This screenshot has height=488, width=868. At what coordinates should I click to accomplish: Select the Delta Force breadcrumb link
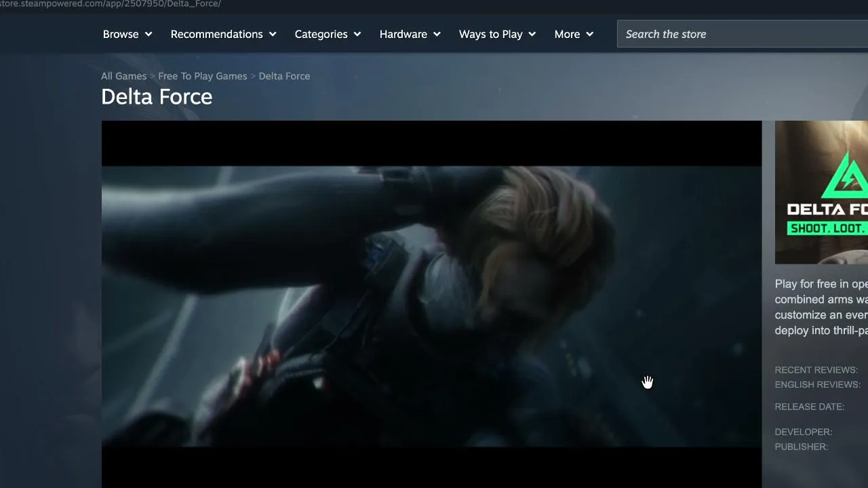click(x=284, y=76)
